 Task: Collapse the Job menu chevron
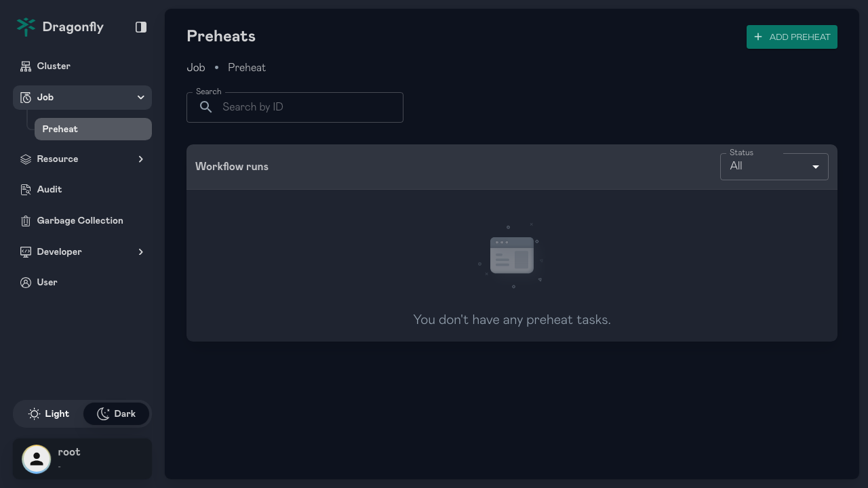(x=141, y=98)
